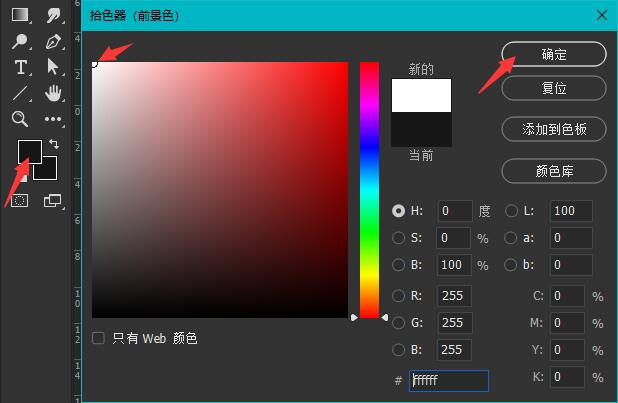
Task: Open the Change Screen Mode icon
Action: click(52, 201)
